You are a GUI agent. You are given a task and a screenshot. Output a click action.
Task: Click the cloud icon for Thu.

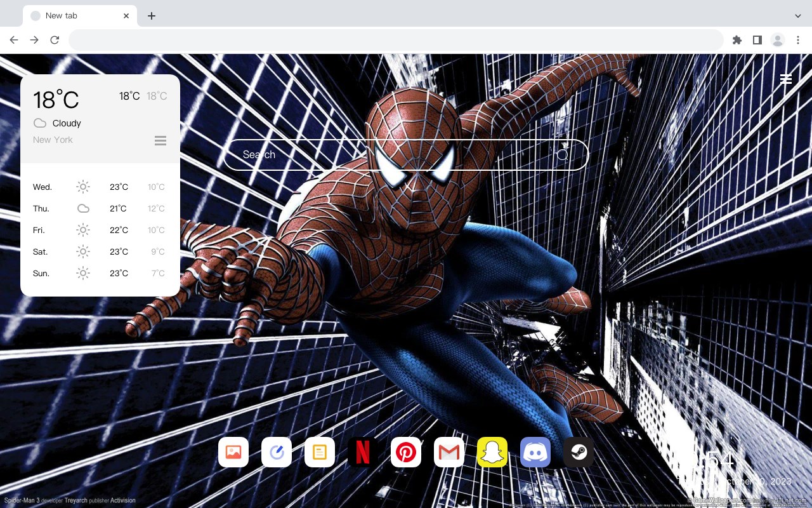coord(83,208)
